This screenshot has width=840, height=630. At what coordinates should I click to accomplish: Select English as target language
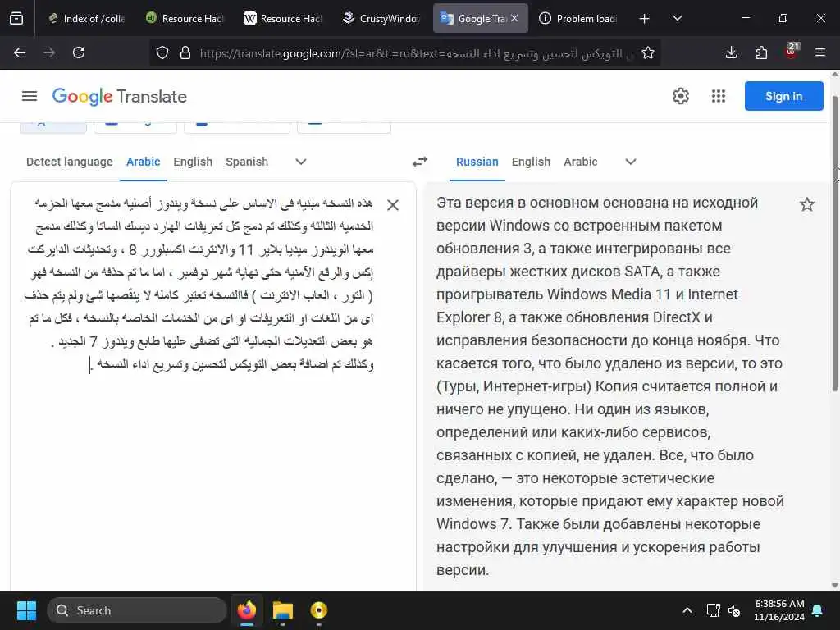(x=531, y=162)
